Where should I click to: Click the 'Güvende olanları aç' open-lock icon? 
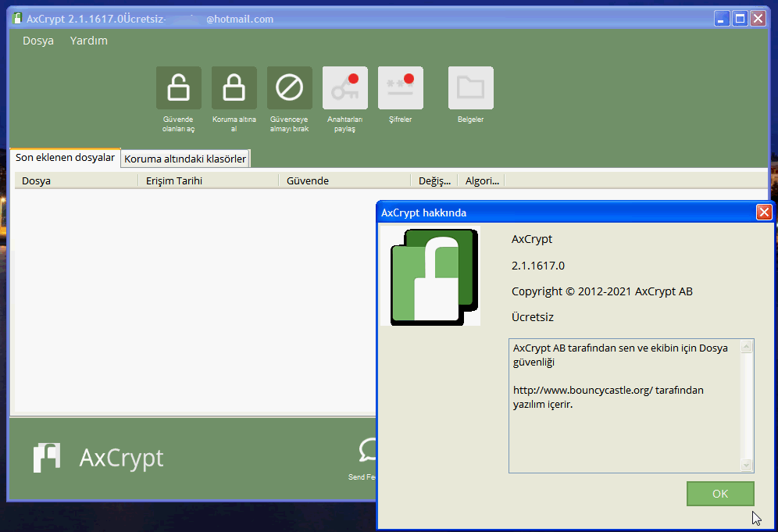click(x=179, y=87)
